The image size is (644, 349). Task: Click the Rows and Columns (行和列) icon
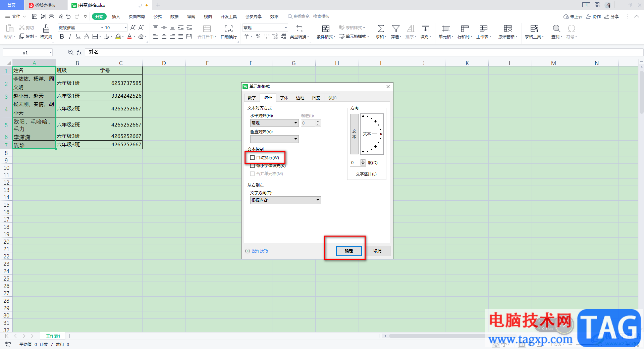pyautogui.click(x=465, y=29)
